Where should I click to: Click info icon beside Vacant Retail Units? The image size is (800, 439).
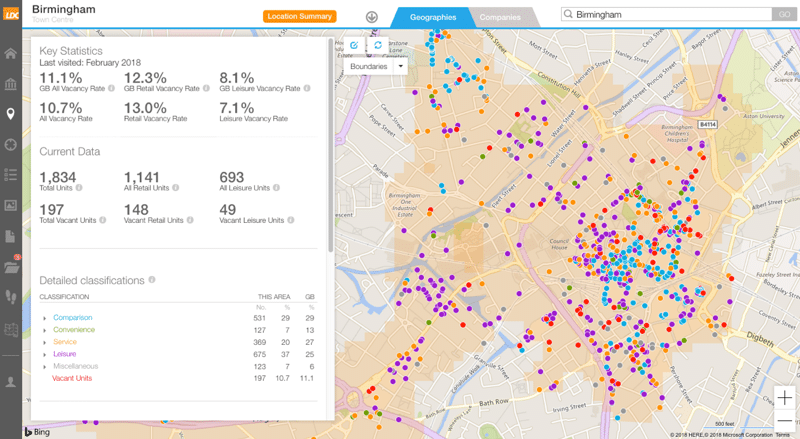[190, 220]
